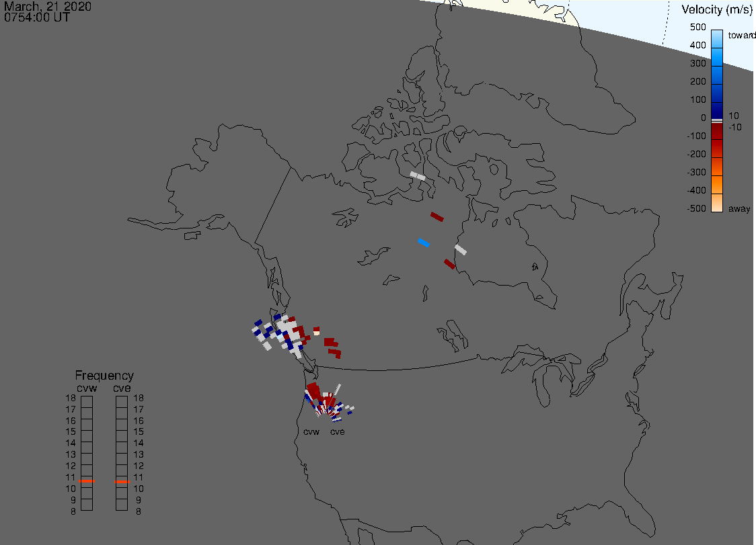Click the 8 label left of cvw bar
The width and height of the screenshot is (756, 545).
pyautogui.click(x=73, y=511)
